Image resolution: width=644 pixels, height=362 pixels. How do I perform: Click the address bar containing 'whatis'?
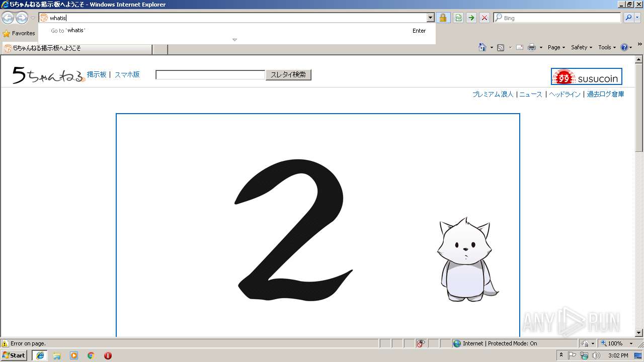point(236,18)
